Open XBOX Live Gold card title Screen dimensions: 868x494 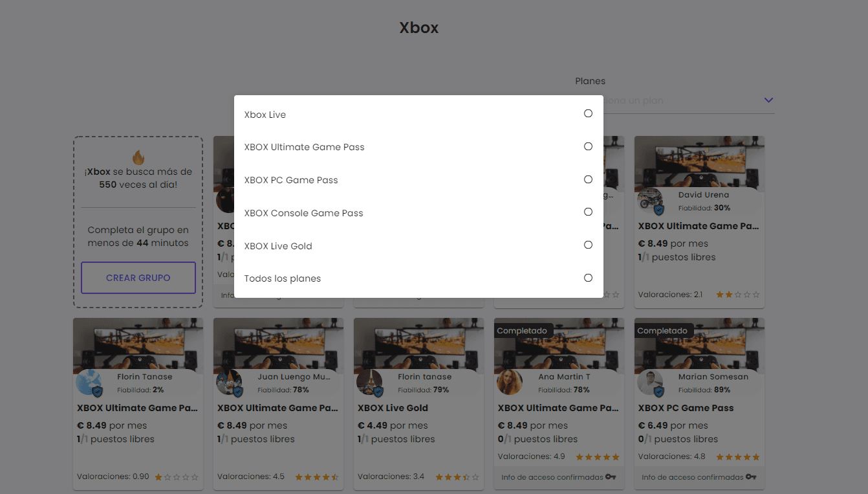point(393,408)
